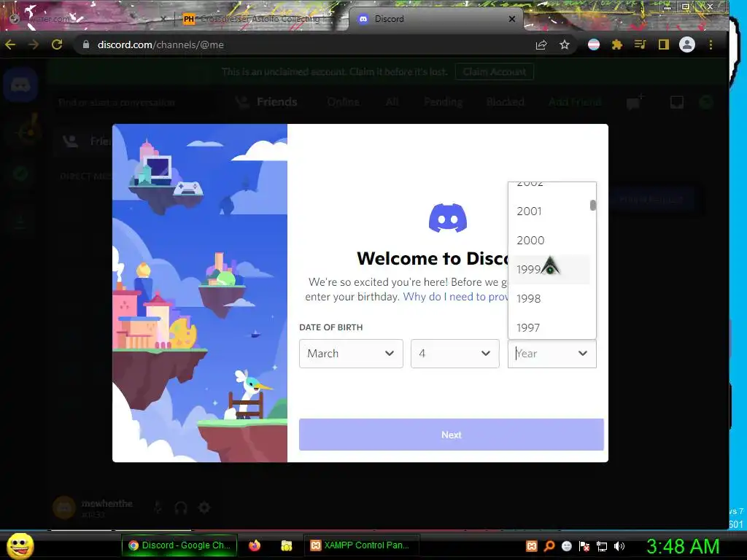Open the Chrome profile avatar
Viewport: 747px width, 560px height.
(x=687, y=44)
